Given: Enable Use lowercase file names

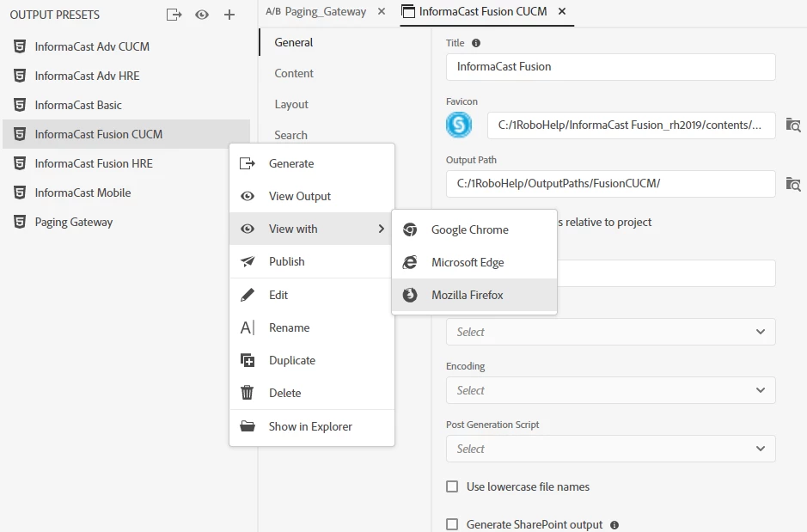Looking at the screenshot, I should (x=452, y=486).
